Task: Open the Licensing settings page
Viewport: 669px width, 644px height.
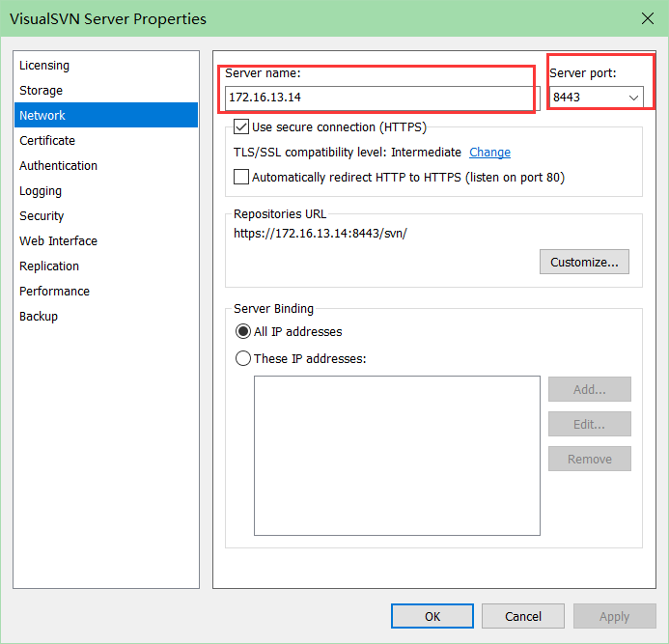Action: [x=106, y=66]
